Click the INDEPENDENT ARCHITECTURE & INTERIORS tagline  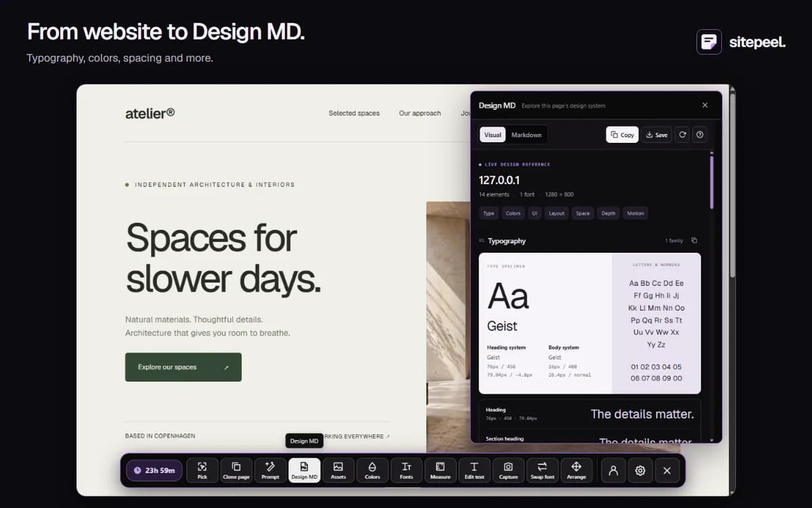tap(215, 184)
